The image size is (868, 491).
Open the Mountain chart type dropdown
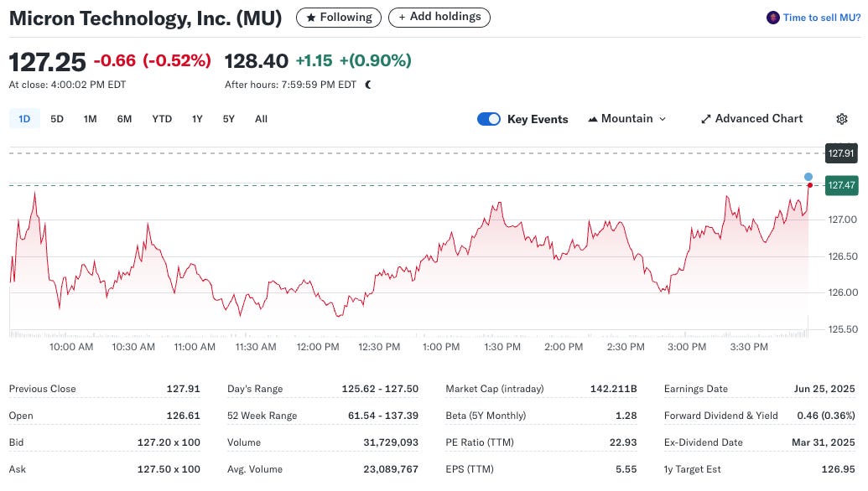pos(627,119)
